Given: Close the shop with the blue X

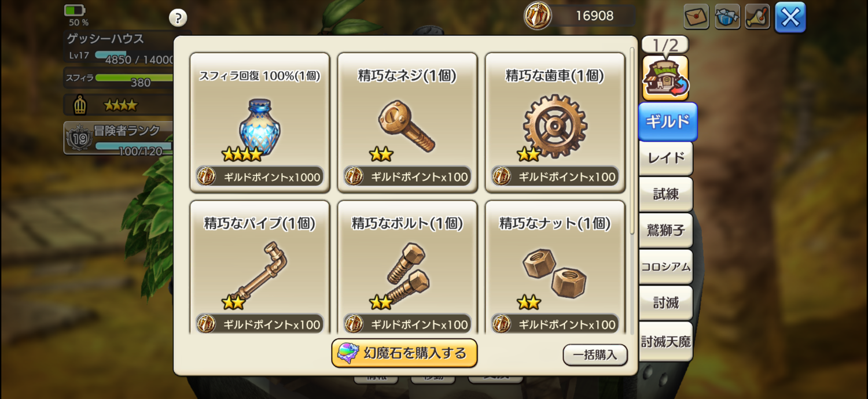Looking at the screenshot, I should point(790,17).
